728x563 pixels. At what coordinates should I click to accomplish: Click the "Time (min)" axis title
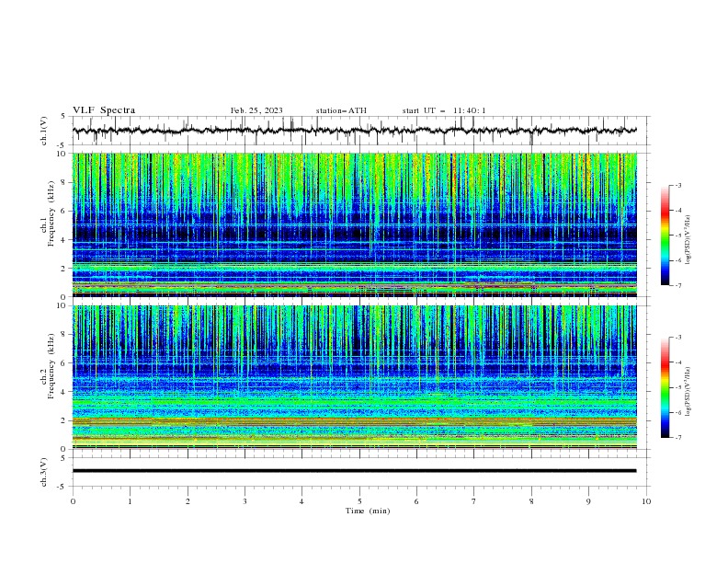[x=368, y=511]
